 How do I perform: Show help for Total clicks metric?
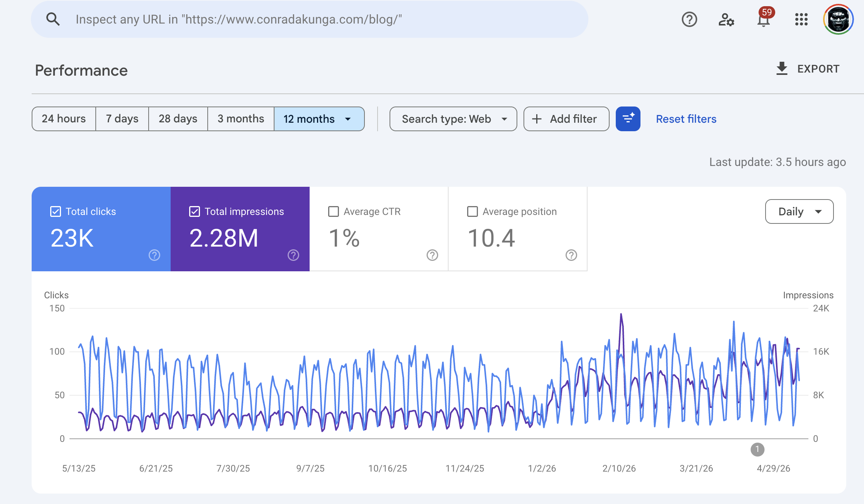pyautogui.click(x=154, y=255)
